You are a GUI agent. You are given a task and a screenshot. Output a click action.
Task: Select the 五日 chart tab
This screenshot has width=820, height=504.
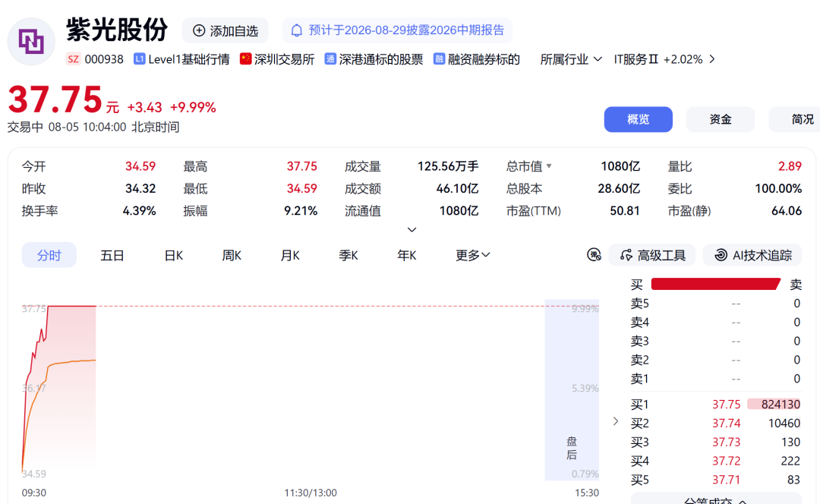tap(112, 255)
